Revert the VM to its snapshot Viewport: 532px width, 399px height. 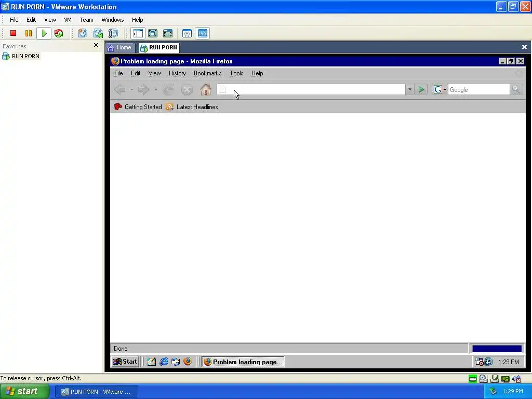coord(98,33)
